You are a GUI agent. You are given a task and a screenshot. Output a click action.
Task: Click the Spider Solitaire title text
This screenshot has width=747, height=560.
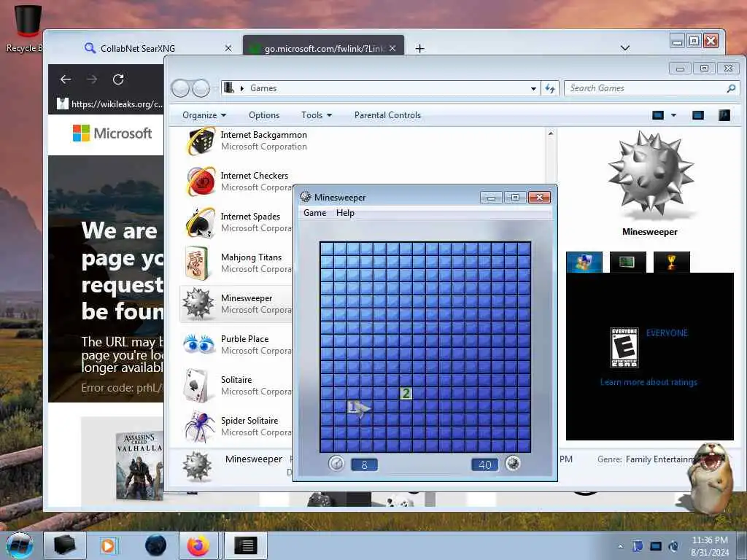click(x=249, y=421)
